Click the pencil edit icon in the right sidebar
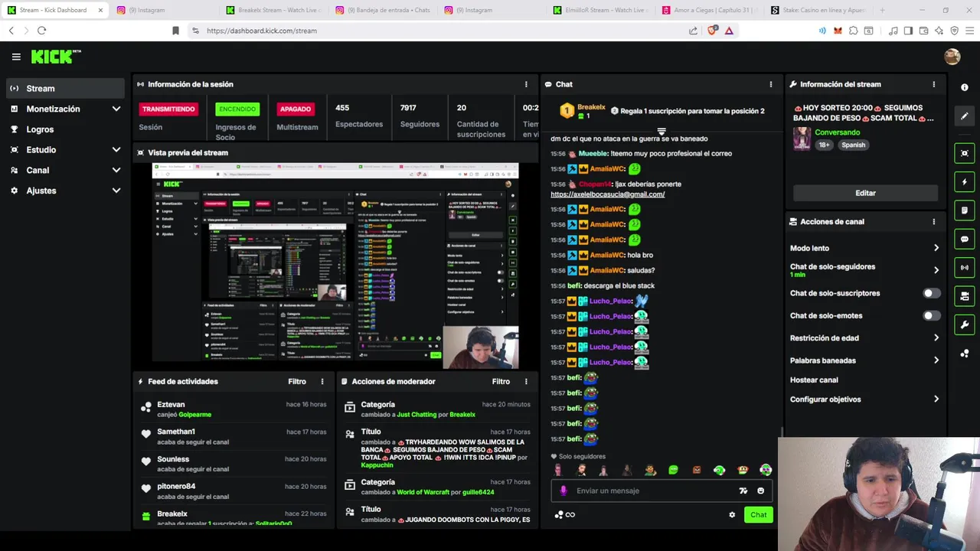Viewport: 980px width, 551px height. pos(965,116)
